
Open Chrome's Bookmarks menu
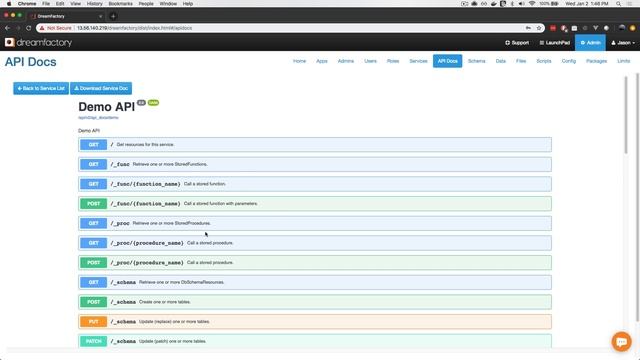point(120,4)
